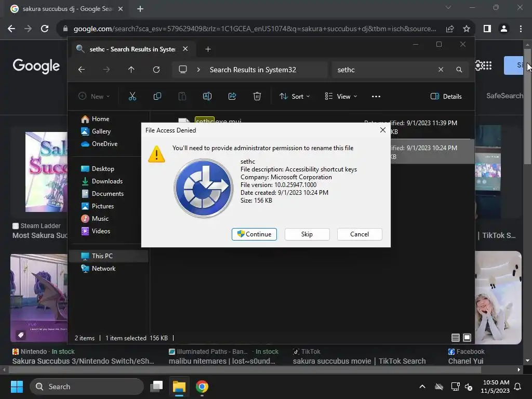Go back in File Explorer navigation
Image resolution: width=532 pixels, height=399 pixels.
(x=82, y=70)
